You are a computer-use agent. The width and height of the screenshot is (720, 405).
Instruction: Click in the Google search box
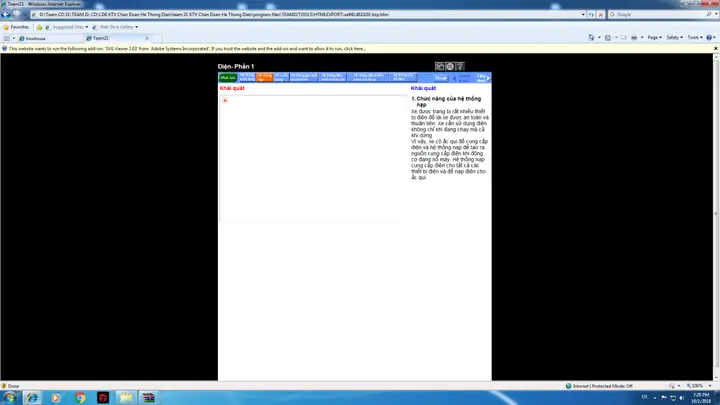point(659,14)
